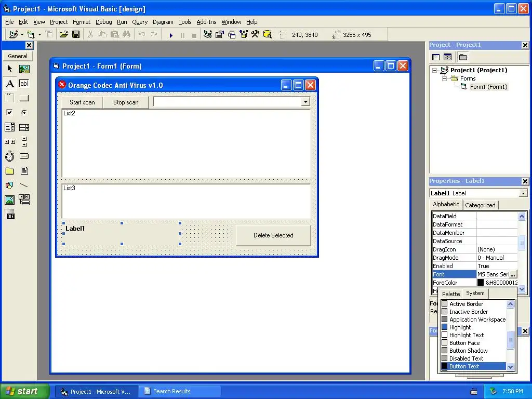Image resolution: width=532 pixels, height=399 pixels.
Task: Open the File menu
Action: pos(9,22)
